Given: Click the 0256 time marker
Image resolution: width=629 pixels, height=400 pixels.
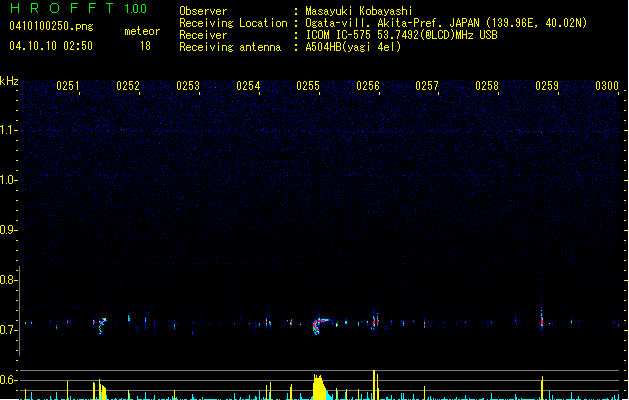Looking at the screenshot, I should (x=368, y=86).
